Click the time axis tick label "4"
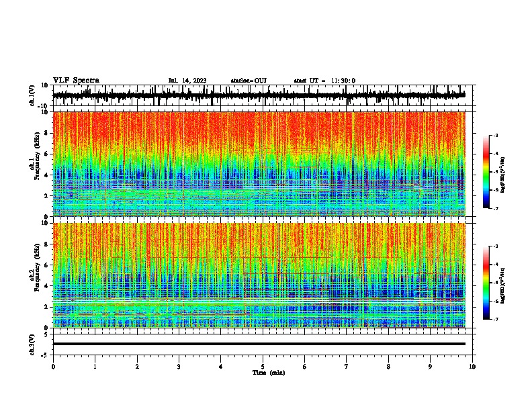 (221, 367)
